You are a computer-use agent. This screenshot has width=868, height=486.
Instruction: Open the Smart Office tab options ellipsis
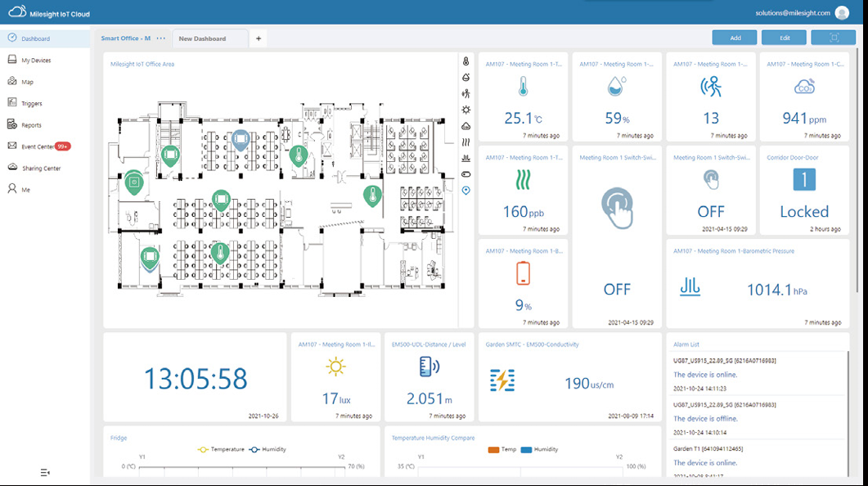point(161,38)
